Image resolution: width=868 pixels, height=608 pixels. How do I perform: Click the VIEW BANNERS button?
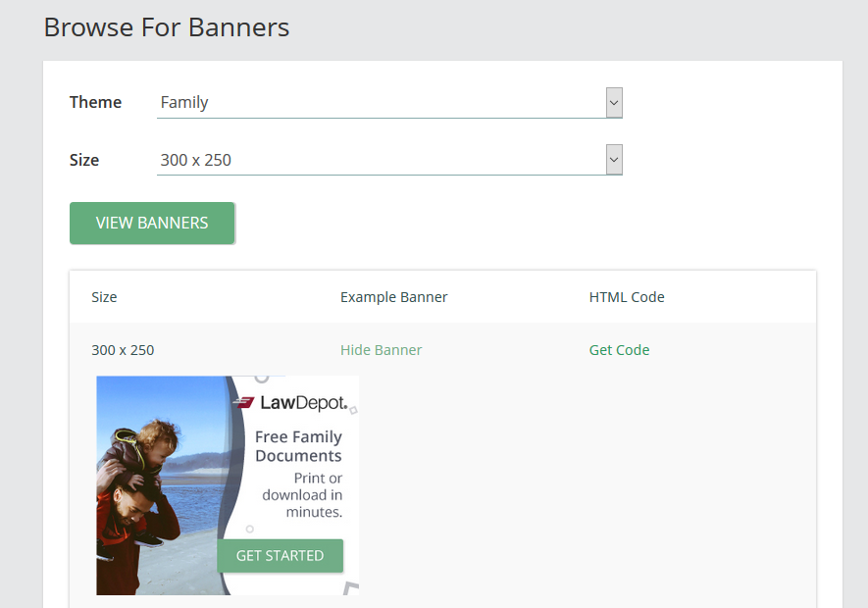152,223
